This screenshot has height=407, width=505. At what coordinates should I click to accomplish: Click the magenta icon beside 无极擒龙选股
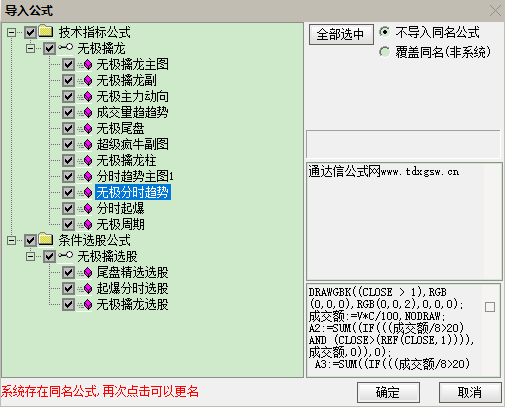[x=87, y=304]
